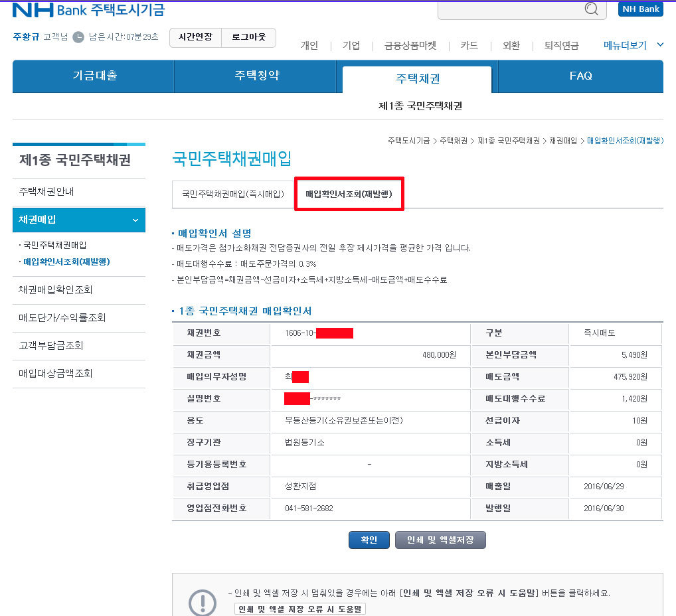676x616 pixels.
Task: Click the search magnifier icon
Action: (591, 9)
